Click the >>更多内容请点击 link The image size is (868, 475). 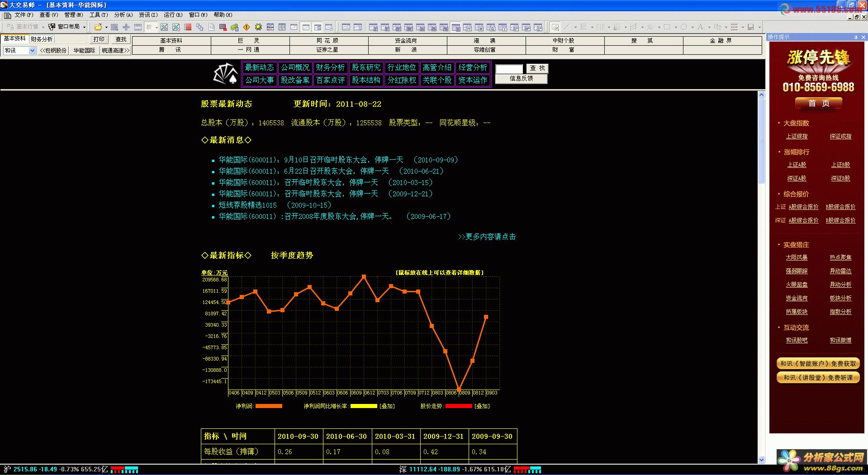487,237
